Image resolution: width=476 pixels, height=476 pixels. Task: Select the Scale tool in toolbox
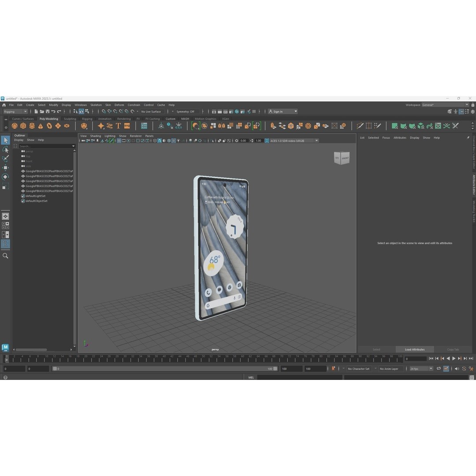5,186
